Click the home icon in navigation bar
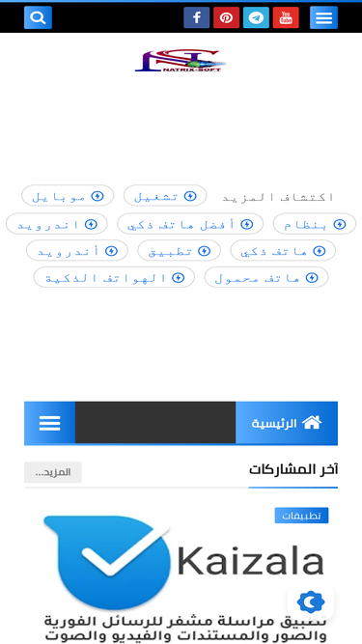The image size is (362, 644). click(x=312, y=423)
